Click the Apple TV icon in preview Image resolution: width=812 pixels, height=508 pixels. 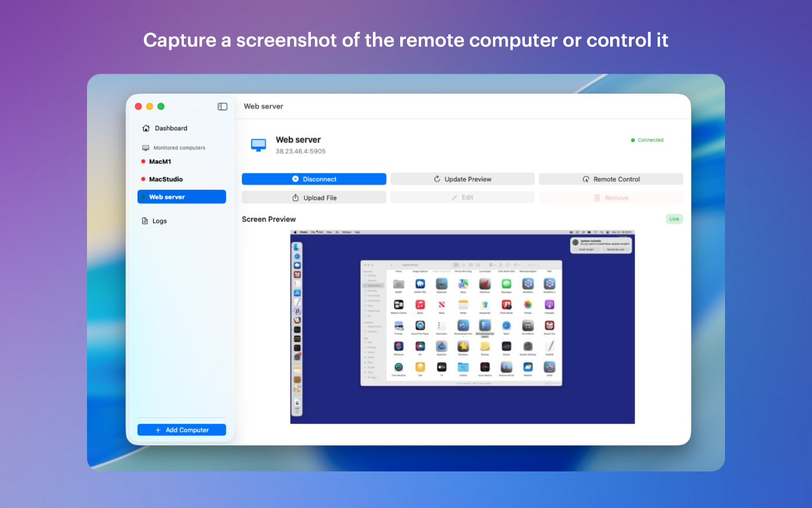441,367
